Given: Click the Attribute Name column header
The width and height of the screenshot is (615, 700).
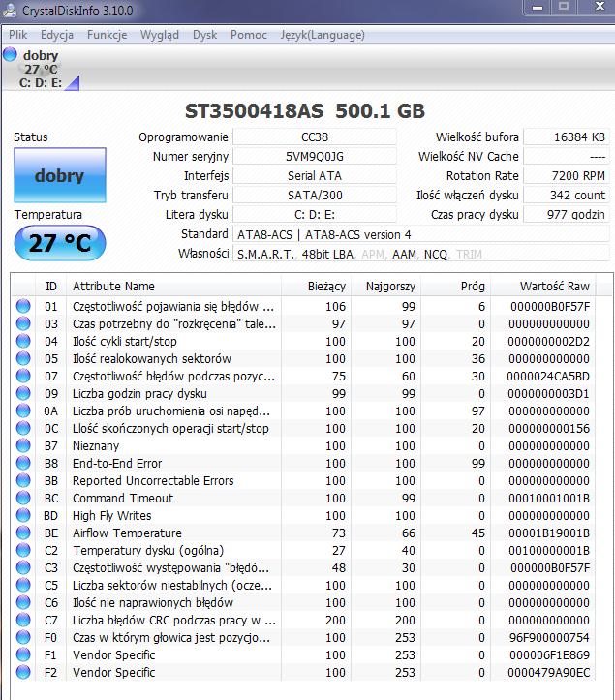Looking at the screenshot, I should 173,287.
